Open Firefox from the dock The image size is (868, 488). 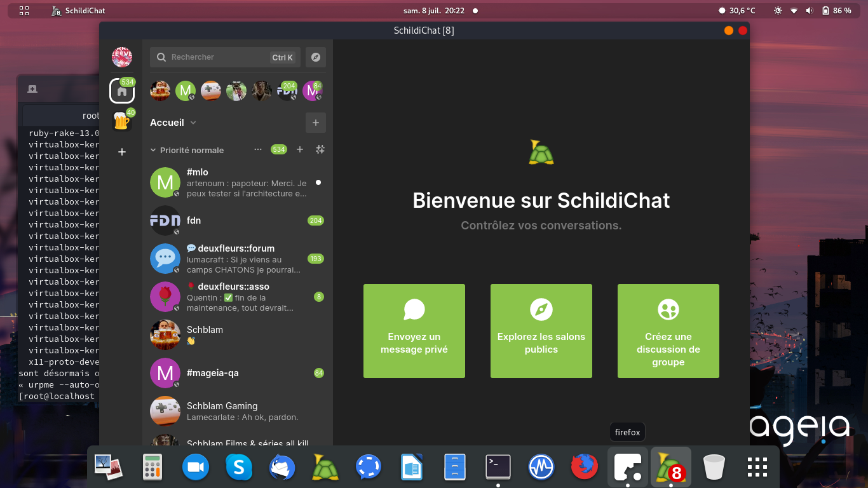click(585, 467)
